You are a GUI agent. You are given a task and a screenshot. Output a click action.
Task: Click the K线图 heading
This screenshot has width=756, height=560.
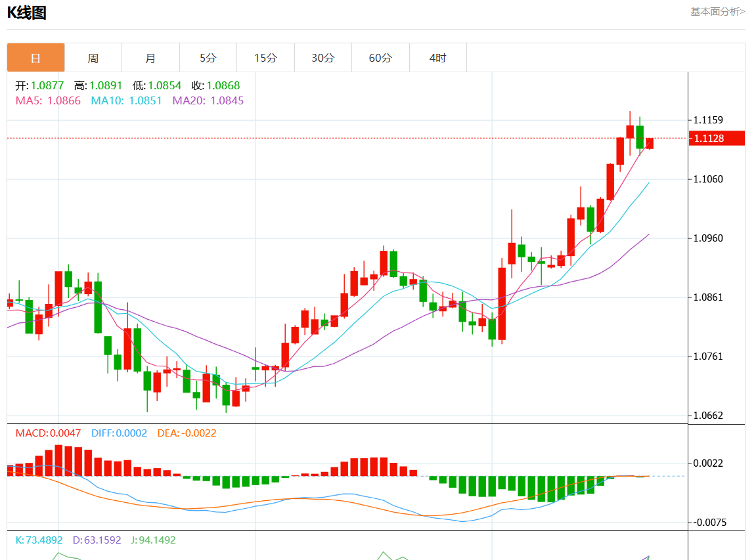click(x=26, y=12)
